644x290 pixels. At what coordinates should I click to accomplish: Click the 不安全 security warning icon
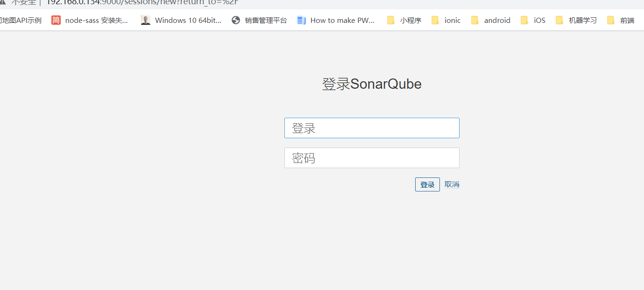click(x=3, y=2)
